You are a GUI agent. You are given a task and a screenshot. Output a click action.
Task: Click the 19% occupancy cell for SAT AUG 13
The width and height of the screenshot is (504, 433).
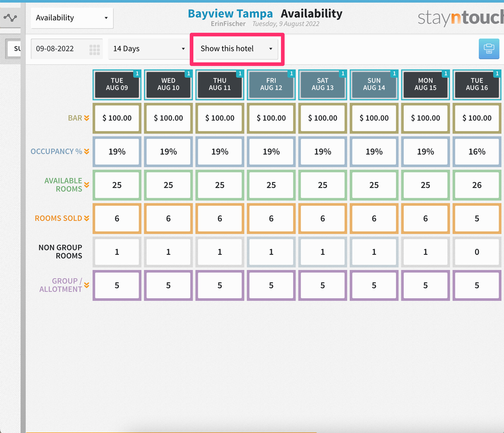click(323, 151)
